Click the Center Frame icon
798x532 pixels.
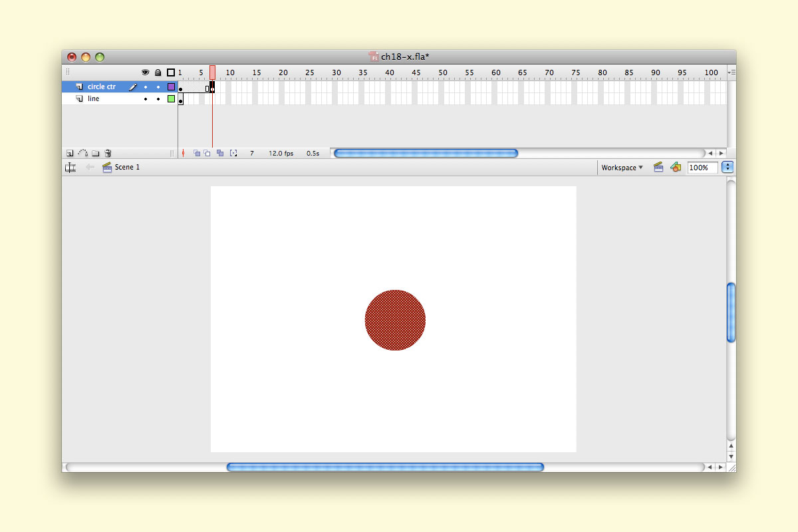click(183, 153)
